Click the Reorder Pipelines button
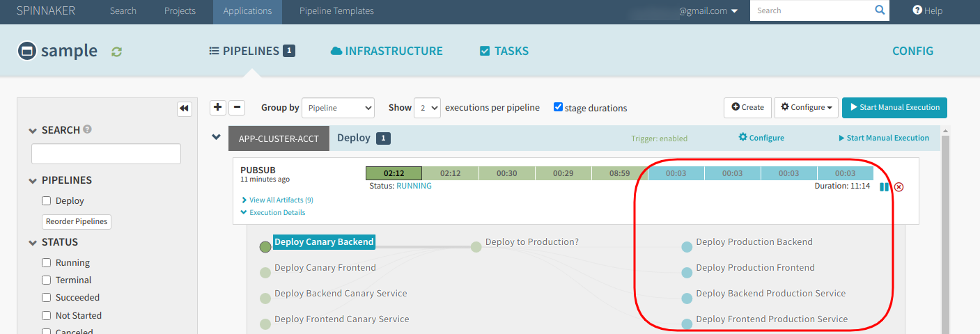The image size is (980, 334). pyautogui.click(x=77, y=221)
